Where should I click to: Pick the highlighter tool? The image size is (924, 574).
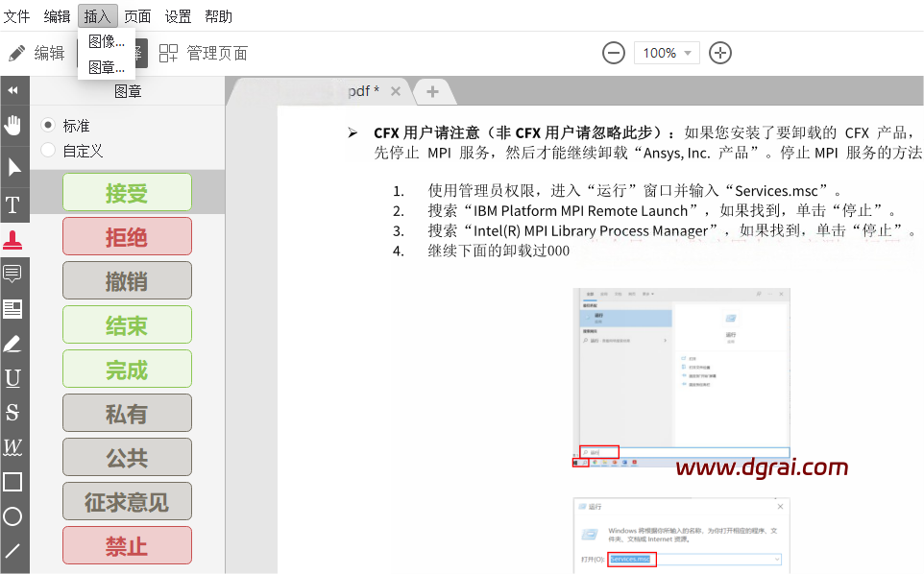coord(13,344)
